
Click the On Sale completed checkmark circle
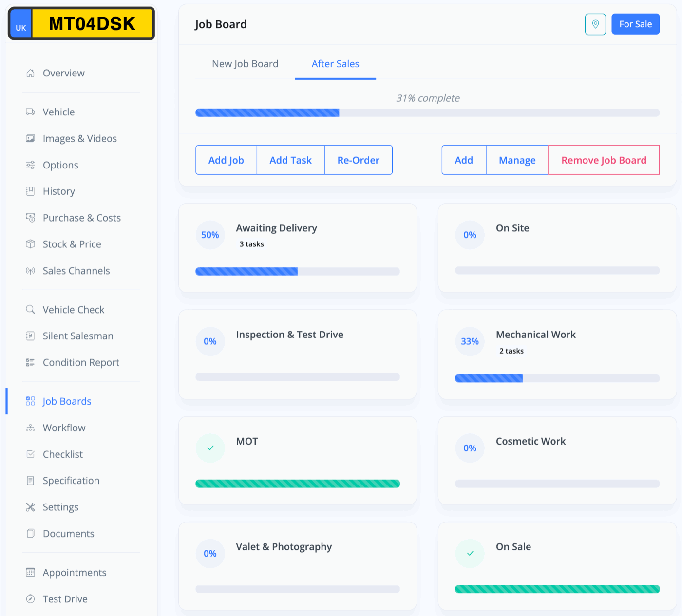coord(470,554)
